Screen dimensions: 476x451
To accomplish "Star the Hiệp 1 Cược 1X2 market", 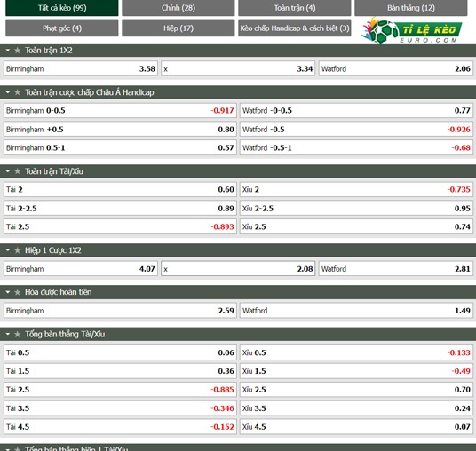I will click(17, 250).
